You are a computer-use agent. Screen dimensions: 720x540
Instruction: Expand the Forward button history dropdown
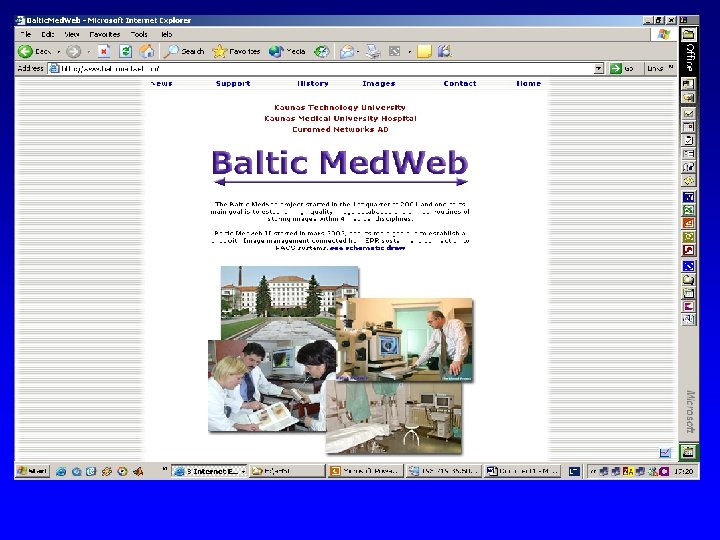pyautogui.click(x=89, y=52)
